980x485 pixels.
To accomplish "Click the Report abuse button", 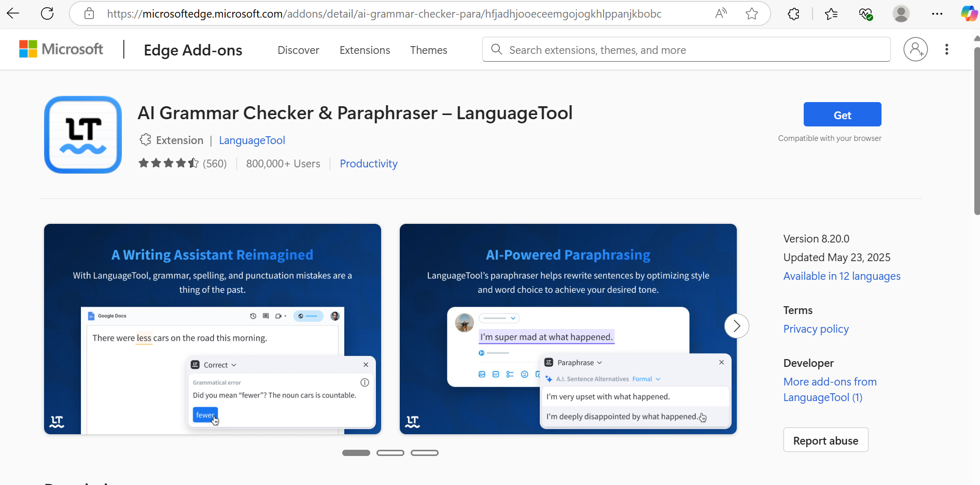I will (x=825, y=440).
